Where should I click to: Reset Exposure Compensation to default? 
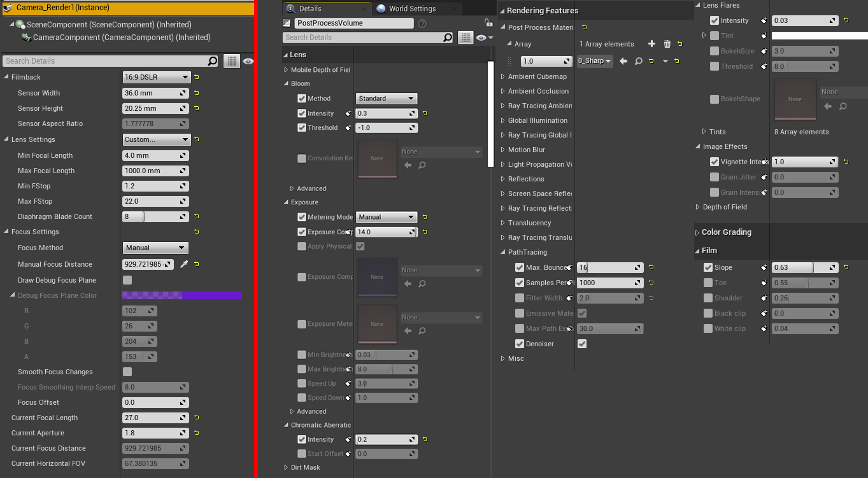(425, 232)
